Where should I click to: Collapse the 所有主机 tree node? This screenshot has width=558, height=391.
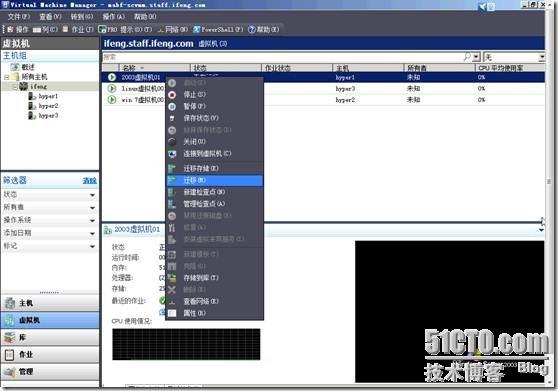pyautogui.click(x=6, y=77)
